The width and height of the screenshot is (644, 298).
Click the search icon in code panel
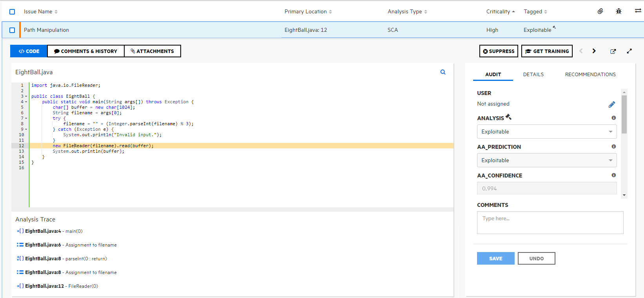(x=443, y=72)
